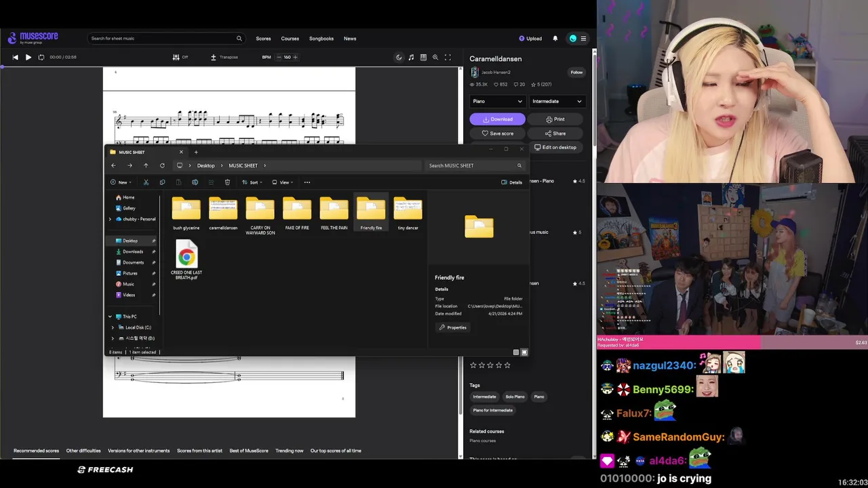This screenshot has width=868, height=488.
Task: Open the Intermediate difficulty dropdown
Action: 557,101
